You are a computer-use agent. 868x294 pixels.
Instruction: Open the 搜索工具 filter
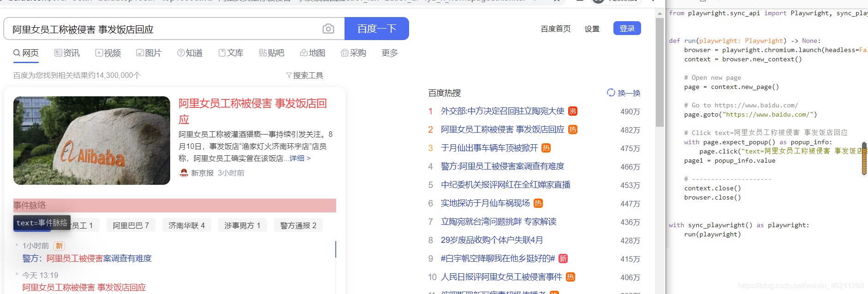coord(304,75)
